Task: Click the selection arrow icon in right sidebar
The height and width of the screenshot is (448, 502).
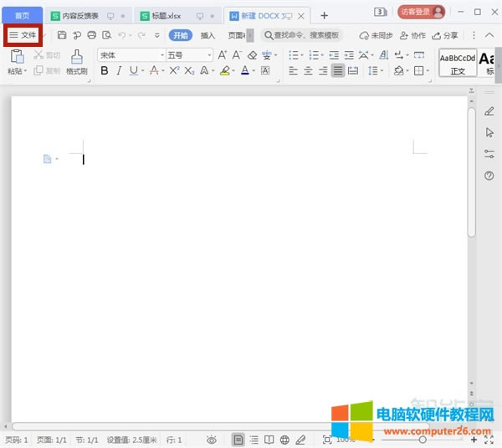Action: point(489,132)
